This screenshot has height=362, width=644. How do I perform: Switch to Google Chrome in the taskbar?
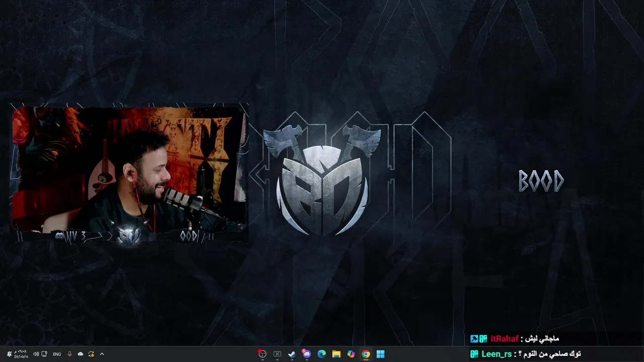coord(366,354)
